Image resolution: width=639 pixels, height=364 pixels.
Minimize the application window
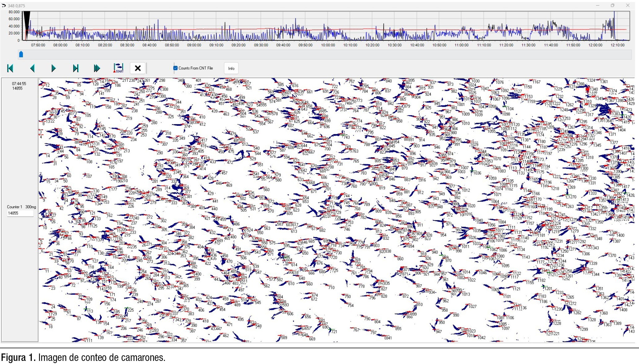[x=597, y=5]
